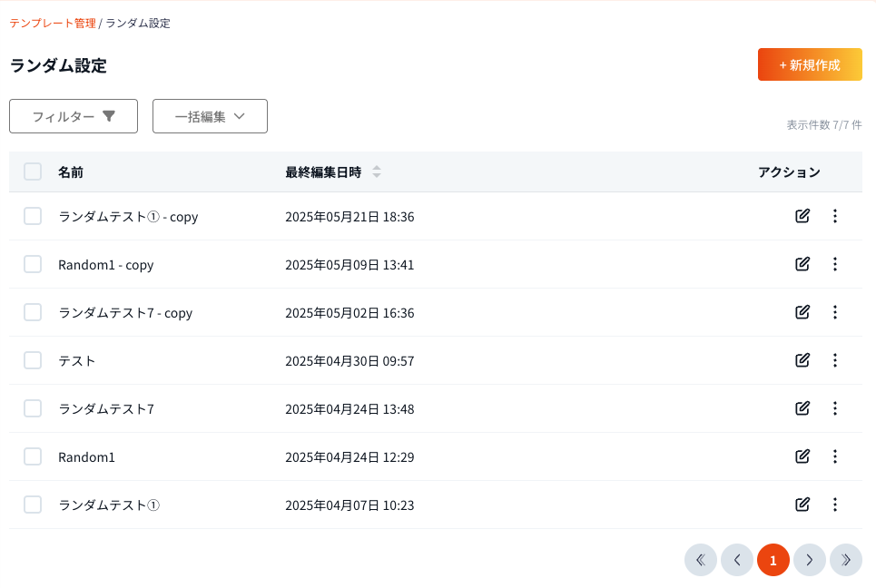Go to the next page arrow
The width and height of the screenshot is (876, 588).
810,560
